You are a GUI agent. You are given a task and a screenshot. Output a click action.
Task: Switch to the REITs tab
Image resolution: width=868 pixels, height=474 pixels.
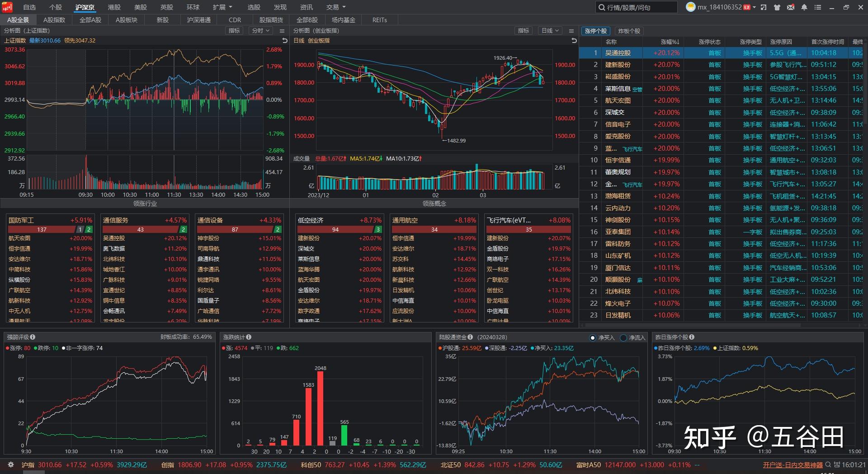tap(380, 20)
